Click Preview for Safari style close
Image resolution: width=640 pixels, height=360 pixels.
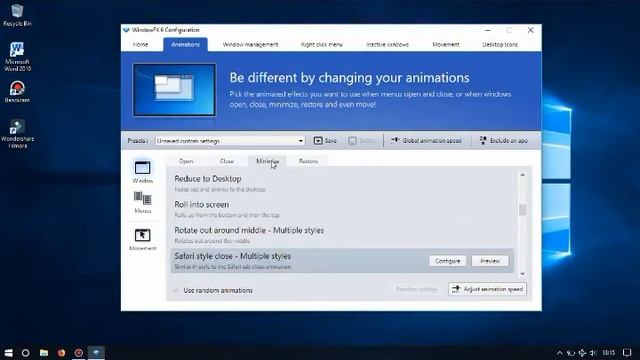[490, 261]
